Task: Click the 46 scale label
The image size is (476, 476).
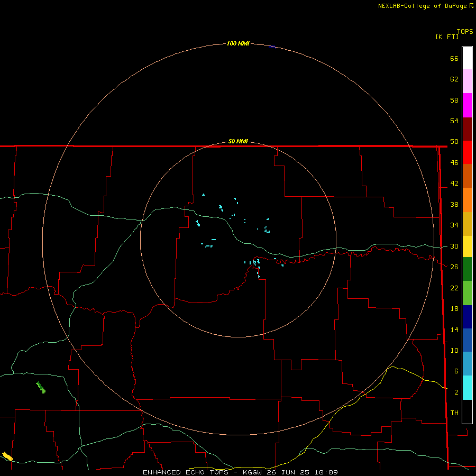Action: (x=454, y=163)
